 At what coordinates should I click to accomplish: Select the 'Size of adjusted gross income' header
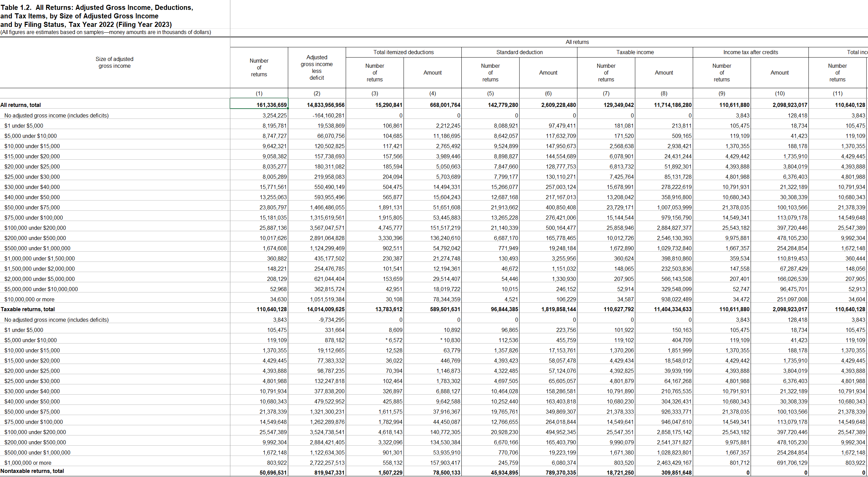point(114,63)
